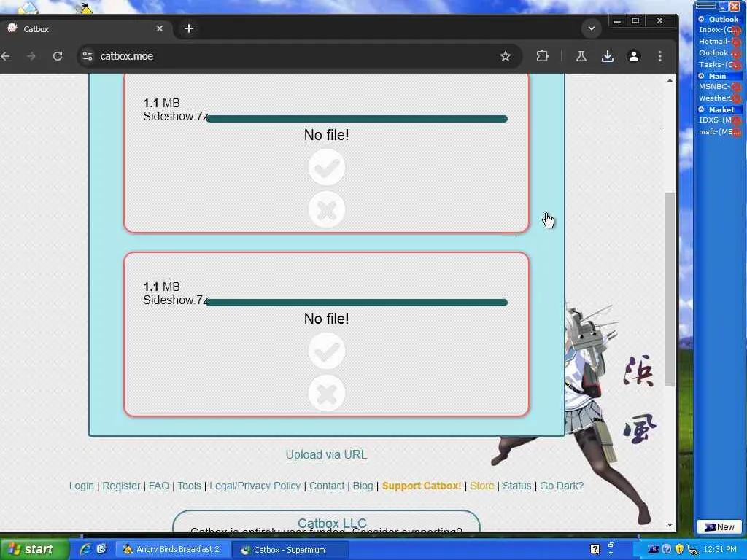Switch to the Catbox tab
The height and width of the screenshot is (560, 747).
point(86,28)
